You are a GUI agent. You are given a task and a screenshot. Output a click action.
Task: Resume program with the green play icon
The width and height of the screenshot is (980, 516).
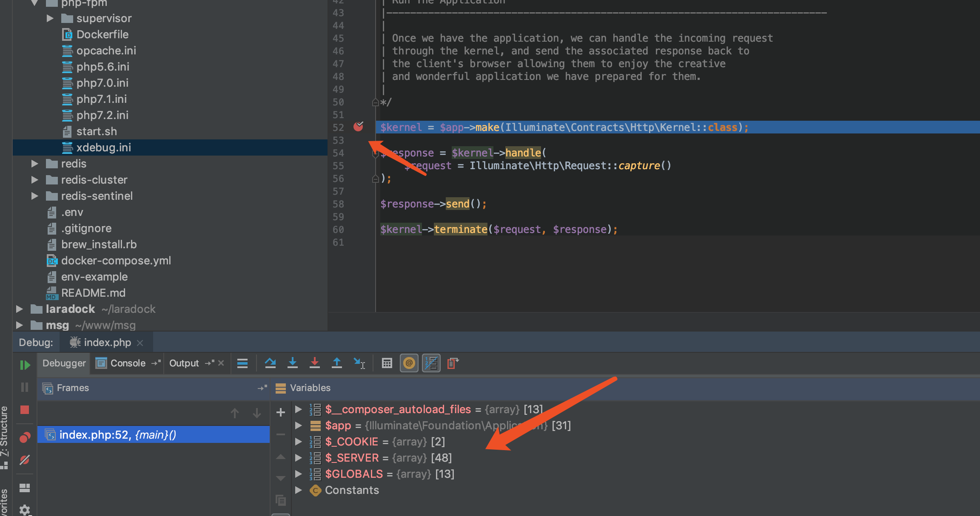(x=25, y=365)
